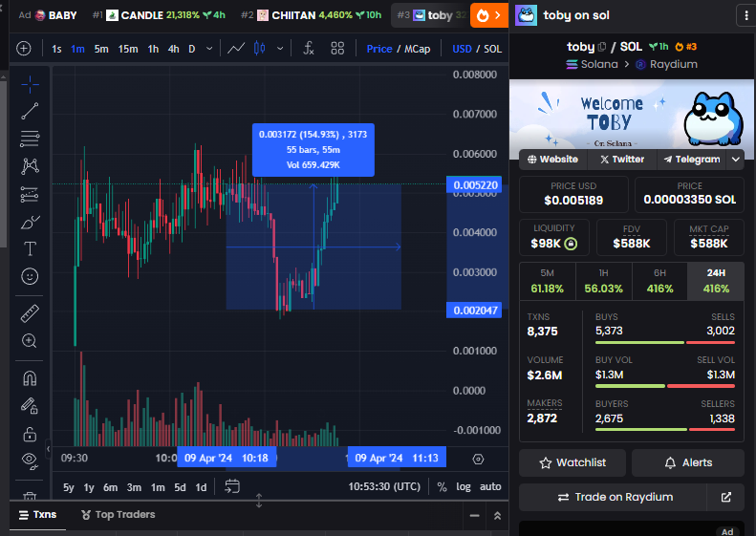The image size is (756, 536).
Task: Open the three-dot options menu
Action: [x=745, y=15]
